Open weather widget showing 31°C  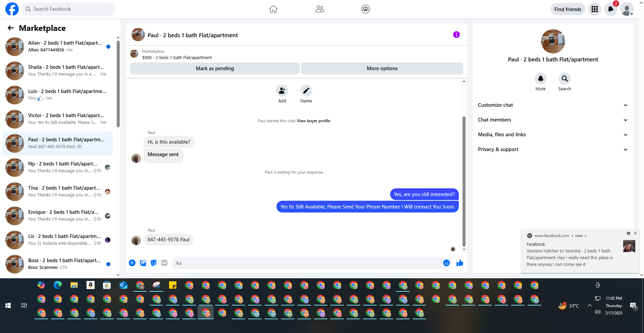coord(569,305)
